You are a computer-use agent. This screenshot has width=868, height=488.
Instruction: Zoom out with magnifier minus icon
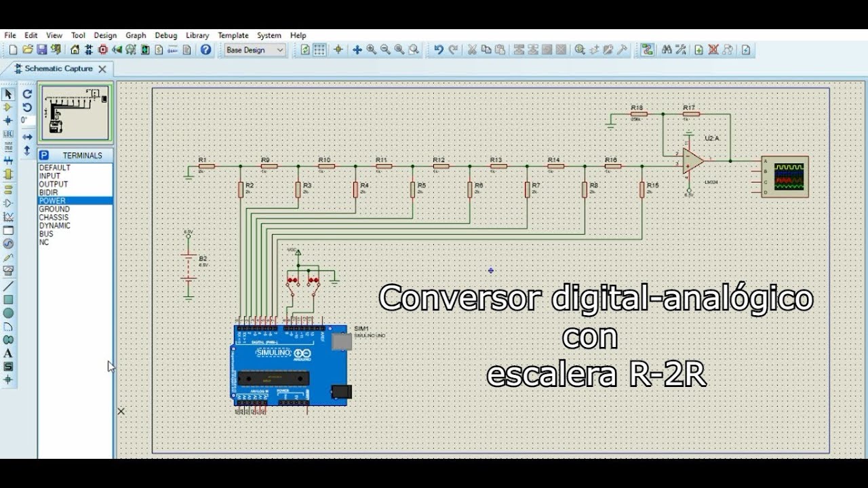point(385,49)
